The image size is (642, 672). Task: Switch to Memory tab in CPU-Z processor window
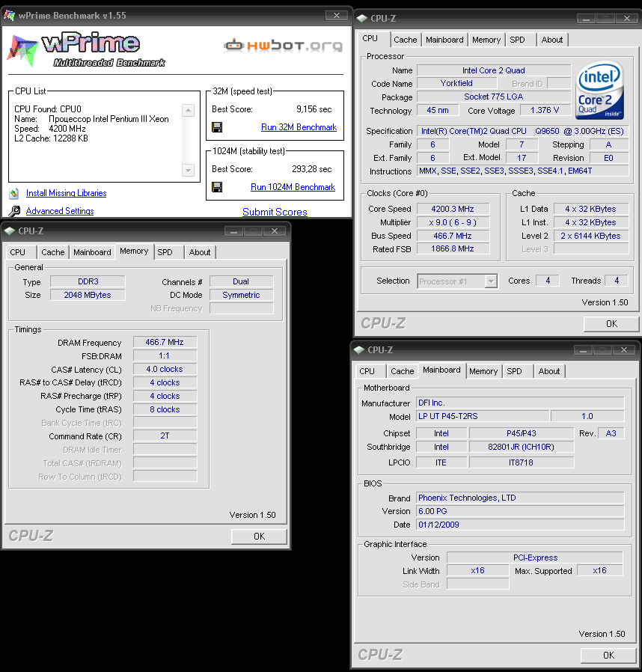click(486, 40)
